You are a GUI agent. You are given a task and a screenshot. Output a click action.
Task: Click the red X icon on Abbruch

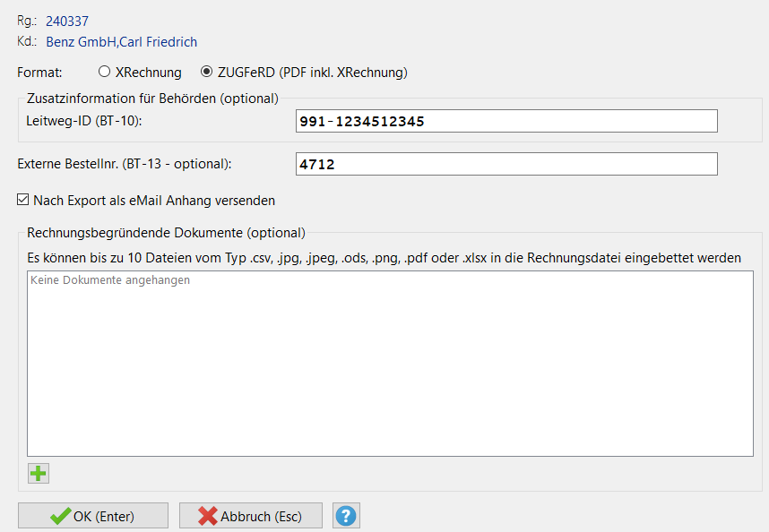(208, 516)
